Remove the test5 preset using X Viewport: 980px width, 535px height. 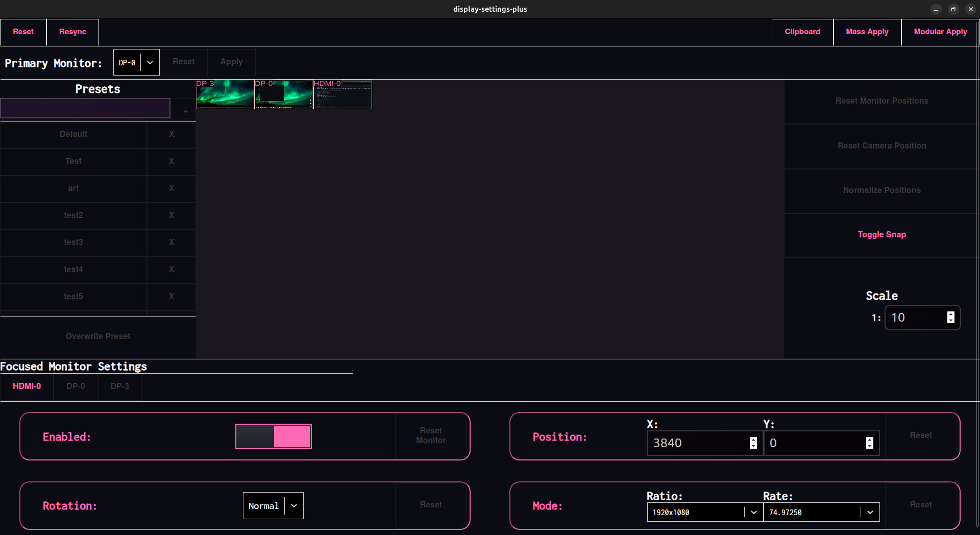tap(171, 297)
